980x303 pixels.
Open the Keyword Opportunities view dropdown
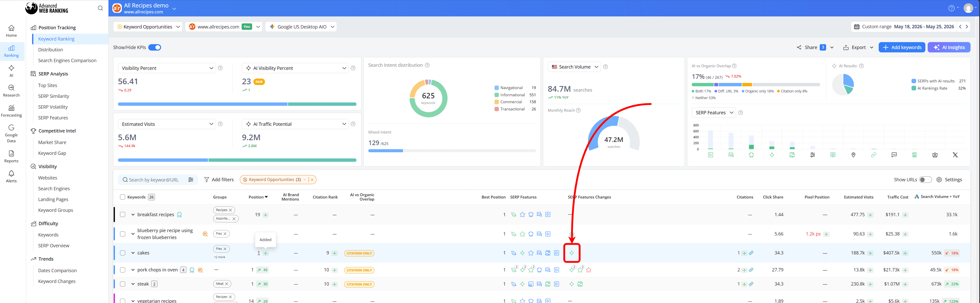[x=148, y=27]
